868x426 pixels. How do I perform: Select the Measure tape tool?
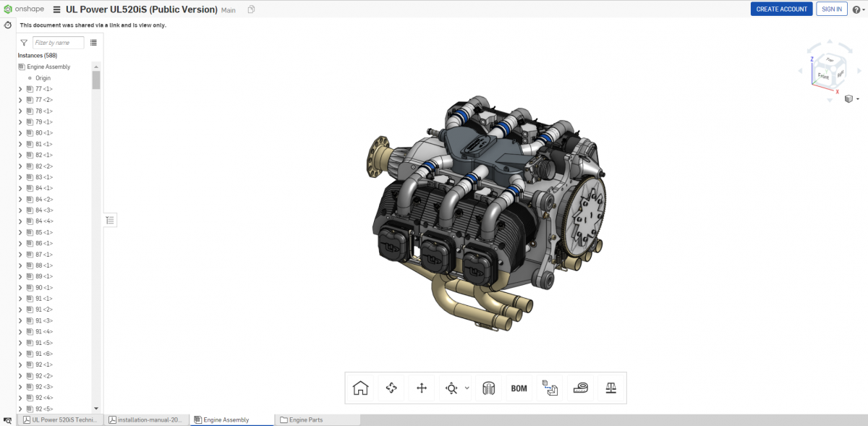[x=580, y=388]
